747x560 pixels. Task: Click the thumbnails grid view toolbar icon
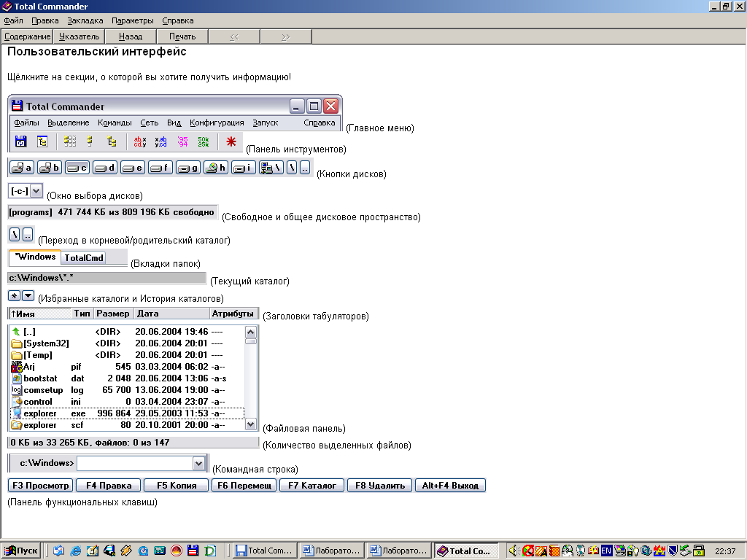(69, 141)
